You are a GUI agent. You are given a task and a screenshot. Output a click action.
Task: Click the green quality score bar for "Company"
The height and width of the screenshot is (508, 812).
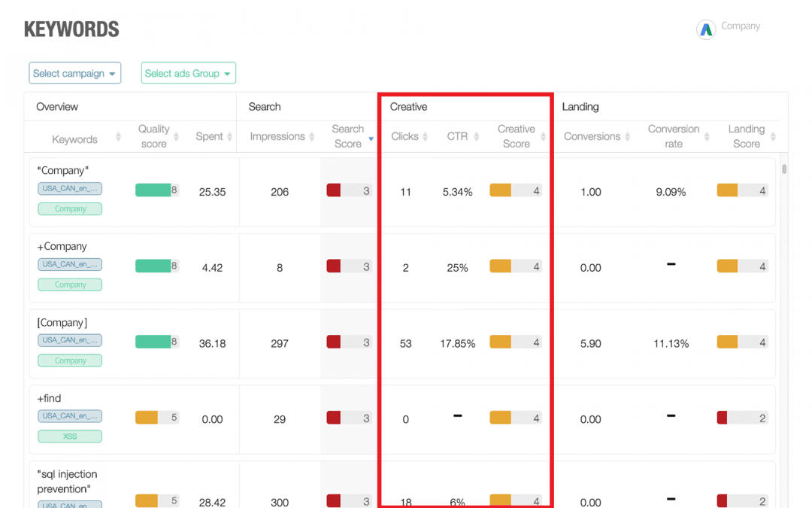155,190
